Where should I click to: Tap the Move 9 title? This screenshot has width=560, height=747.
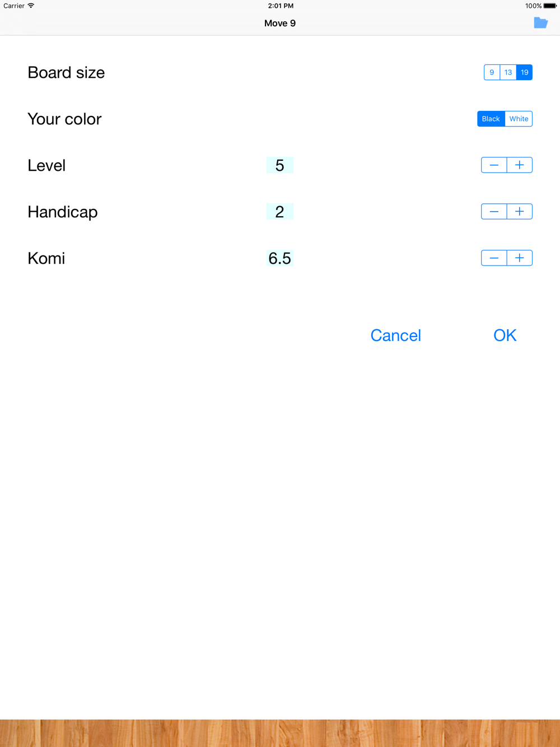[280, 24]
